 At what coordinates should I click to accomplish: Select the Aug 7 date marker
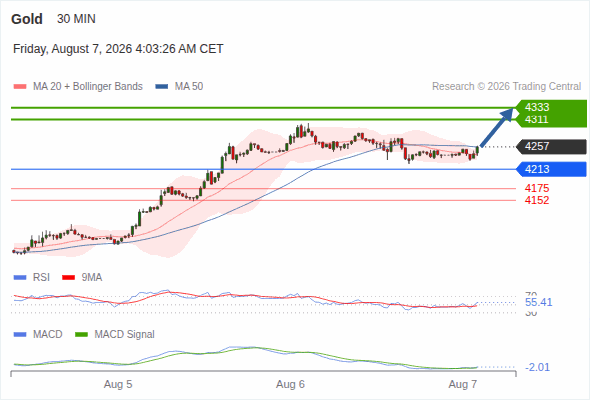(x=462, y=384)
